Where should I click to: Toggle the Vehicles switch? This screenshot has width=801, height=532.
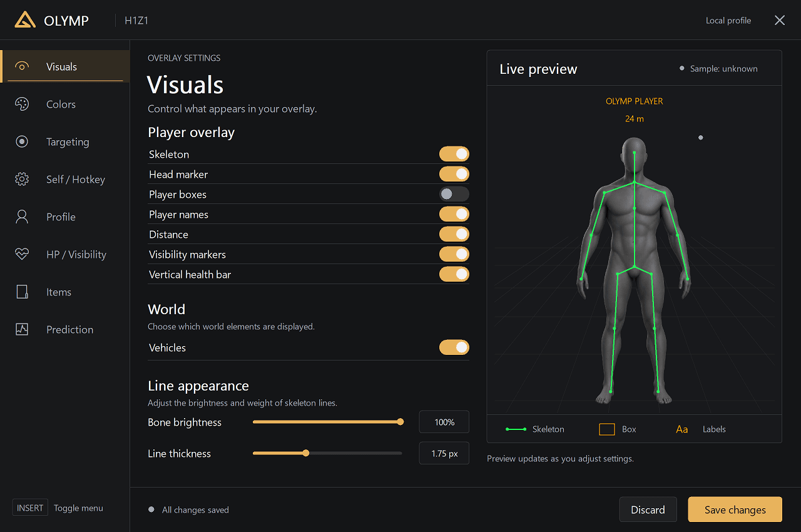(x=454, y=347)
